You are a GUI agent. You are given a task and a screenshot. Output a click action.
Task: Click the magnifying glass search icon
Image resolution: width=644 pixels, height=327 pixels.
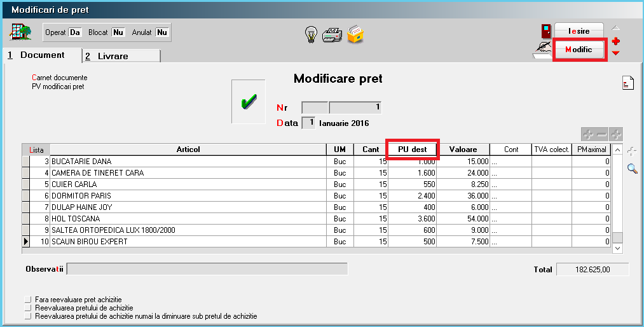tap(632, 168)
